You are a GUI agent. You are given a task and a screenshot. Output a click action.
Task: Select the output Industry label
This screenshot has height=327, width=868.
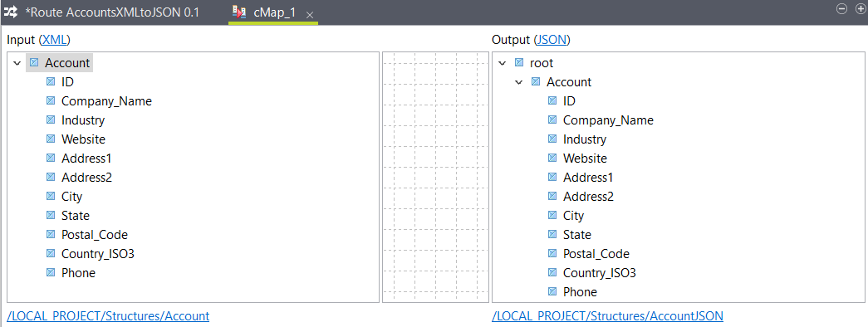pos(585,139)
